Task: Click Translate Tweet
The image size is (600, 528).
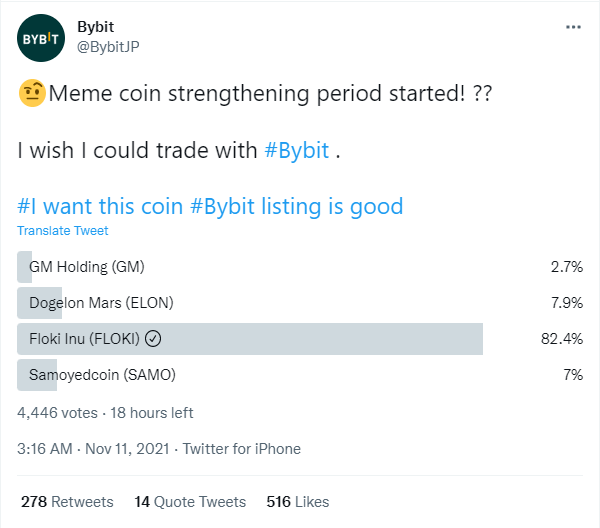Action: tap(63, 231)
